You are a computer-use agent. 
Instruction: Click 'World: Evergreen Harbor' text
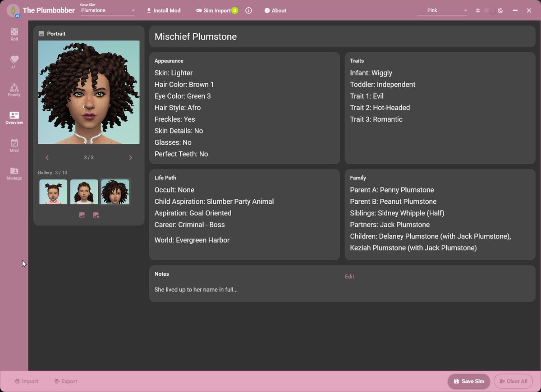pyautogui.click(x=192, y=240)
